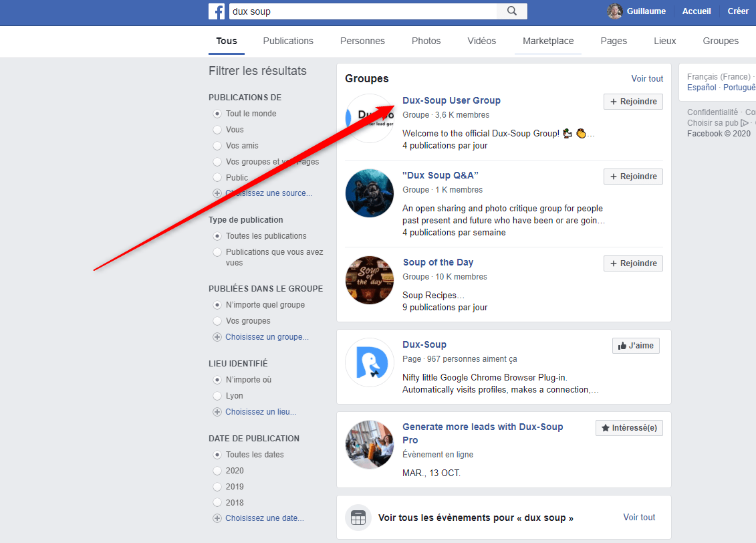Switch to the Personnes tab

[362, 41]
